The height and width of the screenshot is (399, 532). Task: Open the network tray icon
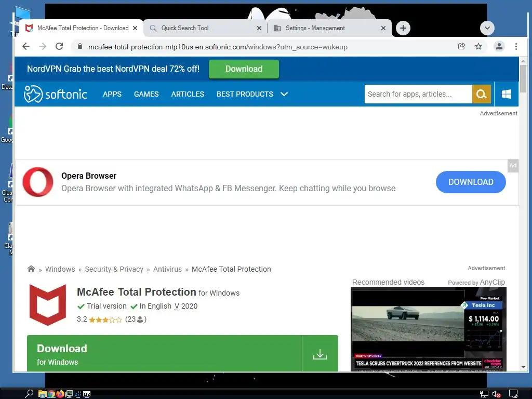pyautogui.click(x=484, y=394)
